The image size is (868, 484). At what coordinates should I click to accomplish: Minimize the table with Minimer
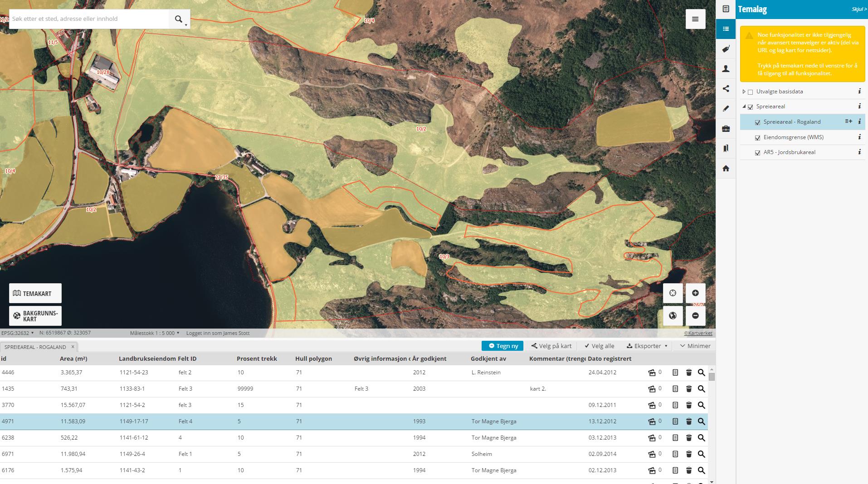[x=695, y=346]
